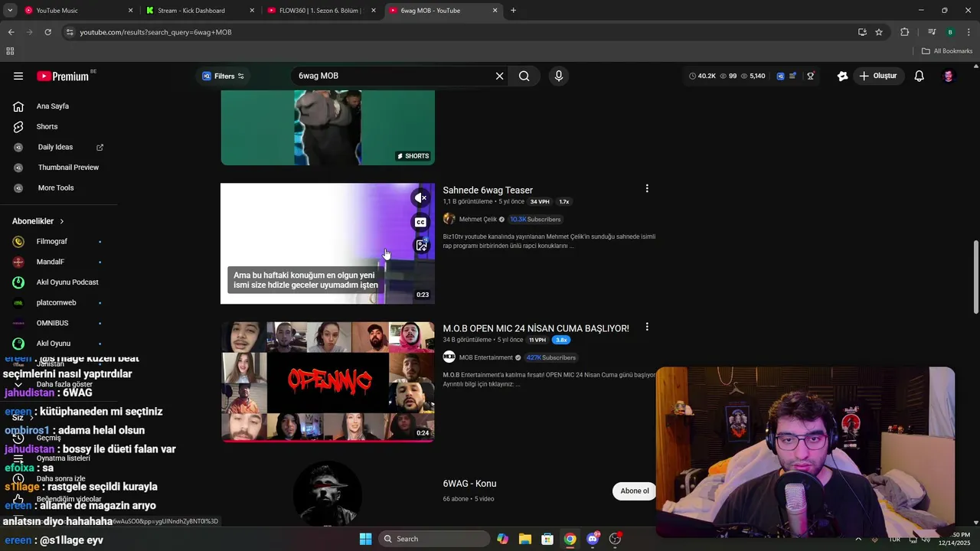Viewport: 980px width, 551px height.
Task: Open Filters dropdown in search bar
Action: 223,76
